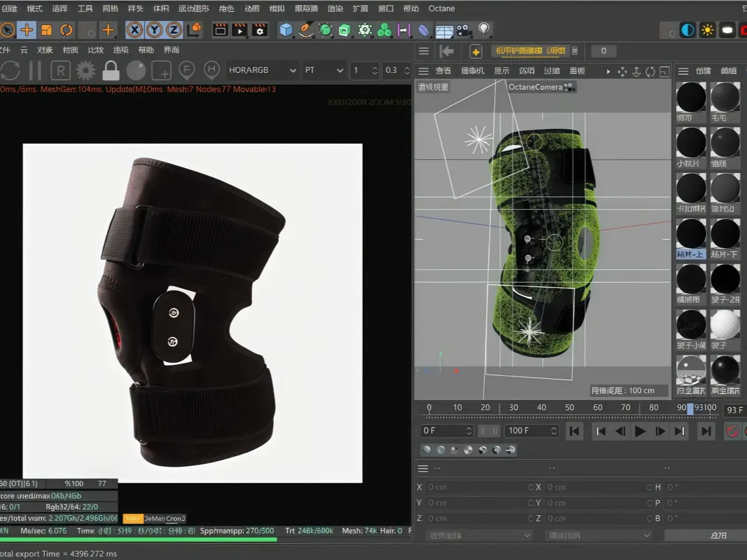Restart the Octane render with refresh icon
The height and width of the screenshot is (560, 747).
pyautogui.click(x=10, y=71)
